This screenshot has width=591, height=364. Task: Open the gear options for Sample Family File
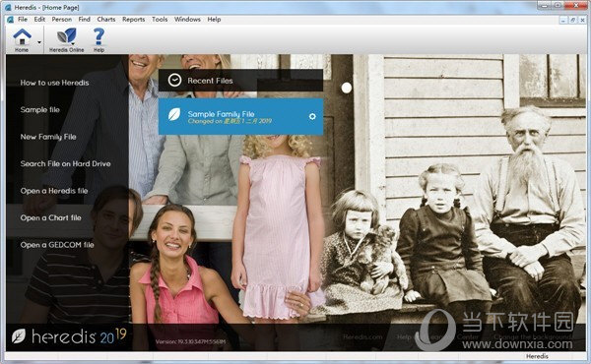(312, 117)
